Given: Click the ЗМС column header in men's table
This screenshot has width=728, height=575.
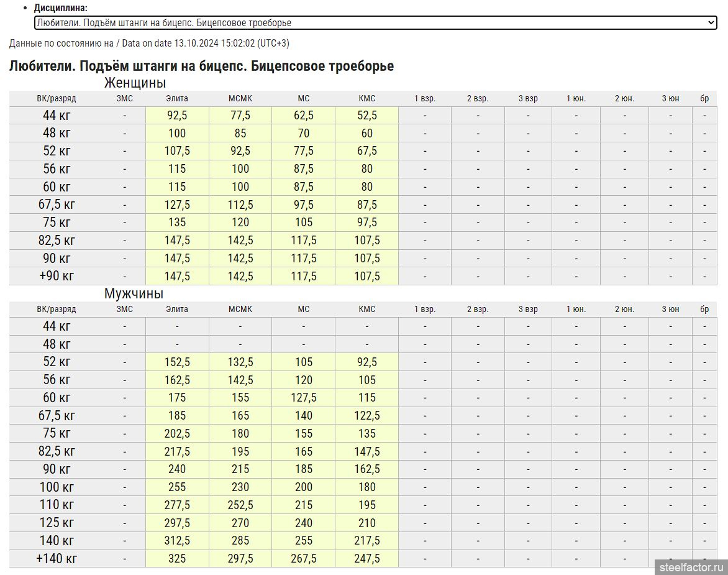Looking at the screenshot, I should click(124, 309).
